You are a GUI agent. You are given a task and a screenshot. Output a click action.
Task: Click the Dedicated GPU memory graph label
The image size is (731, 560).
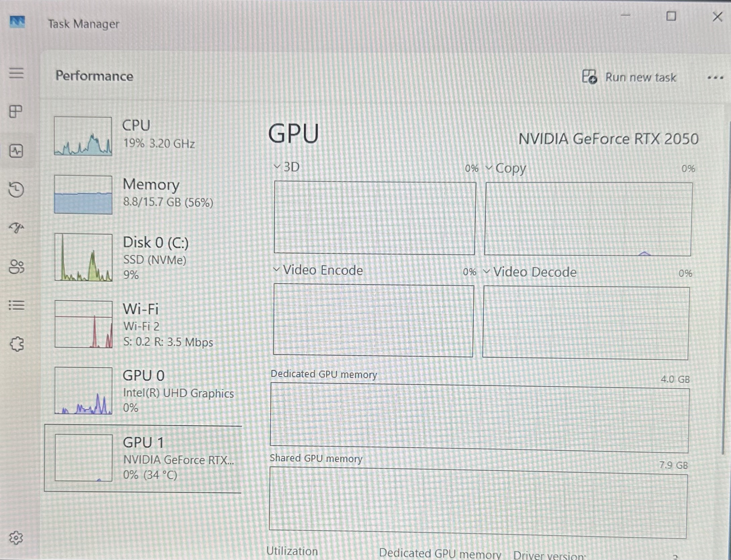[x=324, y=374]
